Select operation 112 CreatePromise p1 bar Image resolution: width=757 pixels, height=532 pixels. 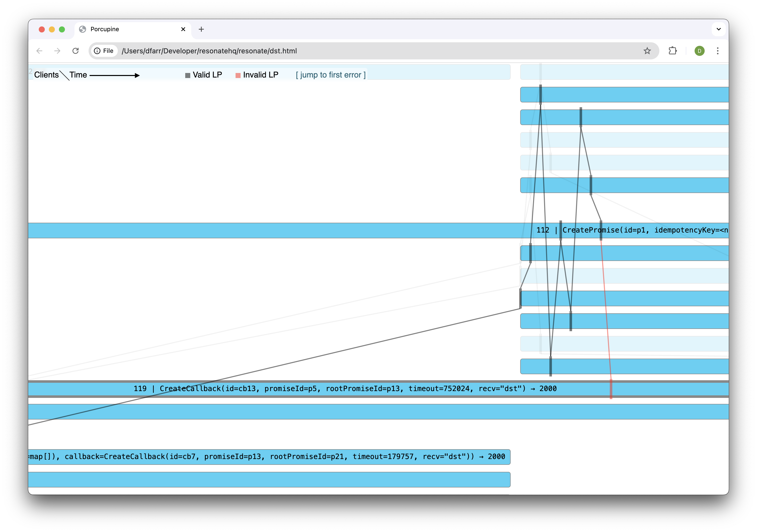[x=378, y=231]
